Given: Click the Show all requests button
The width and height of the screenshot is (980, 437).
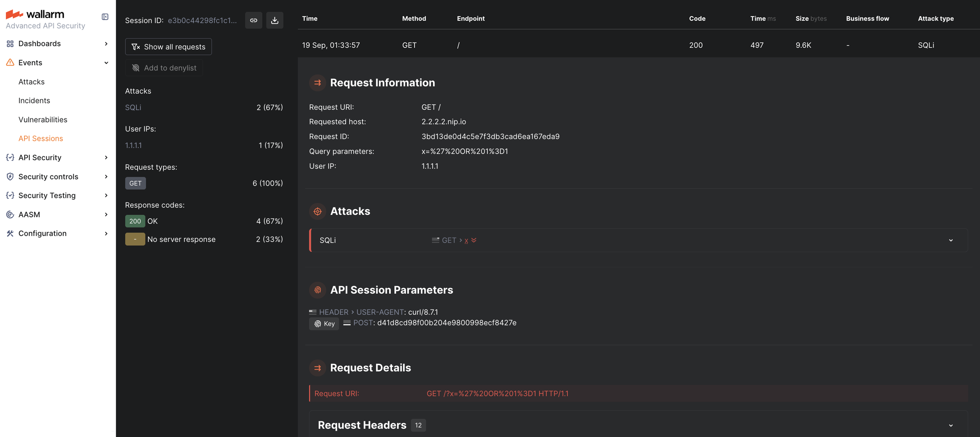Looking at the screenshot, I should pos(168,46).
